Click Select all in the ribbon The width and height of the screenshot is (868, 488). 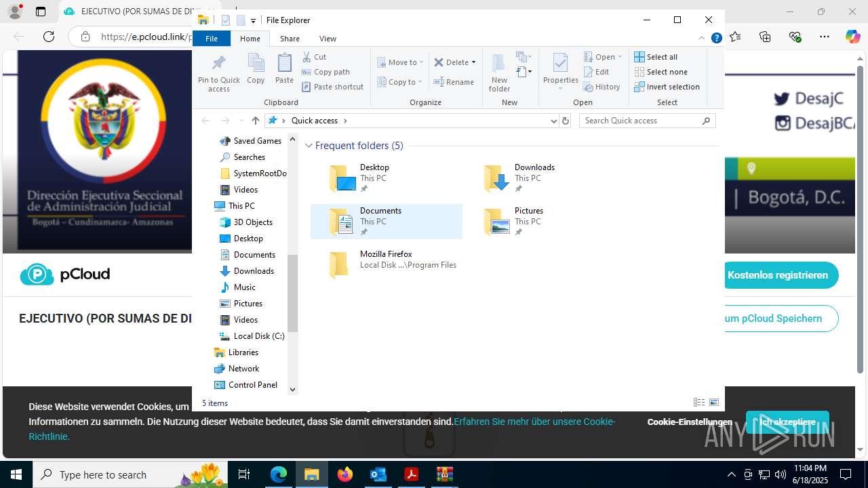(656, 57)
